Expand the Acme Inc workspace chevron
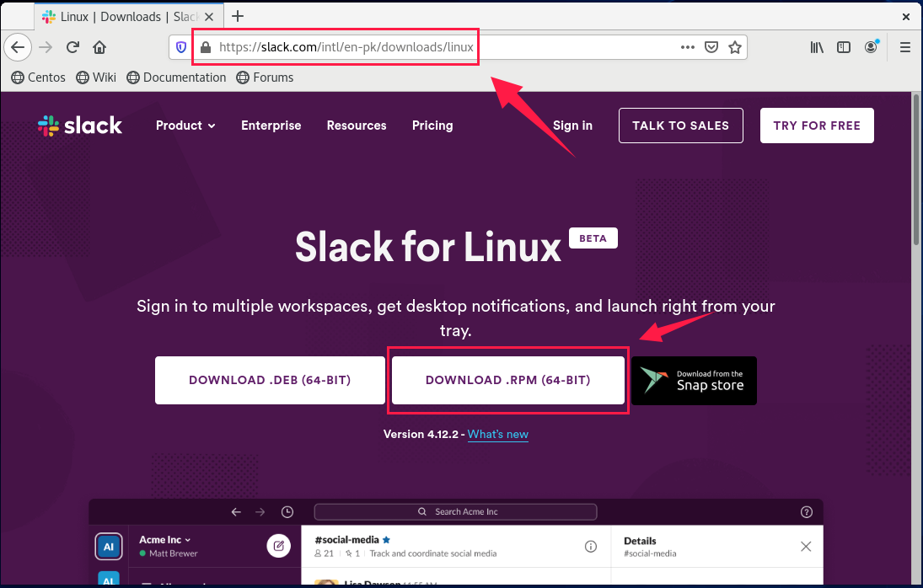The width and height of the screenshot is (923, 588). pos(188,540)
